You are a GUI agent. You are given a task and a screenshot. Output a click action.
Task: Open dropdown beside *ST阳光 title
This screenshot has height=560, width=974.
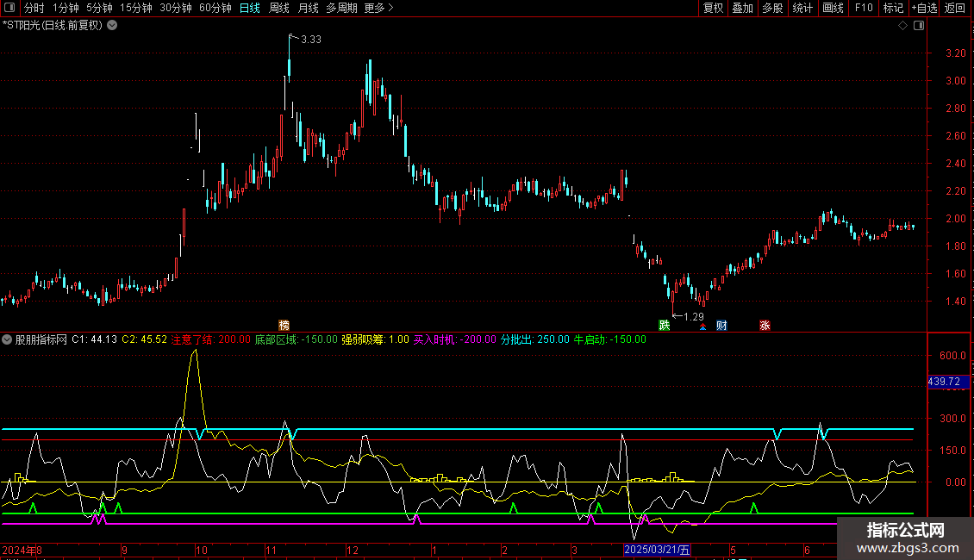click(112, 26)
